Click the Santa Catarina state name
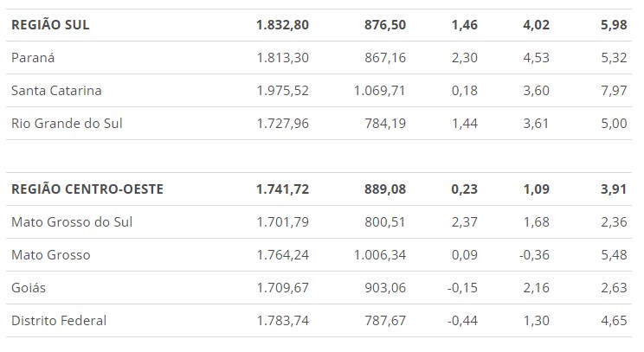This screenshot has width=644, height=352. pyautogui.click(x=57, y=91)
